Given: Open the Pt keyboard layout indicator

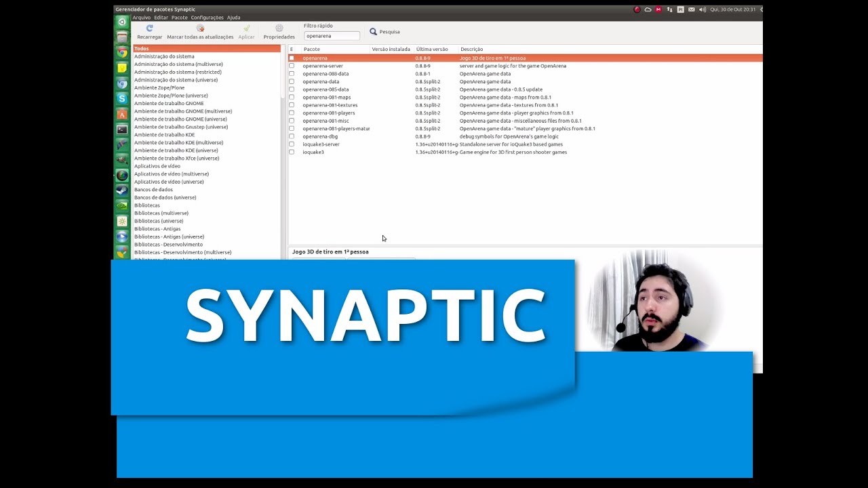Looking at the screenshot, I should click(x=680, y=9).
